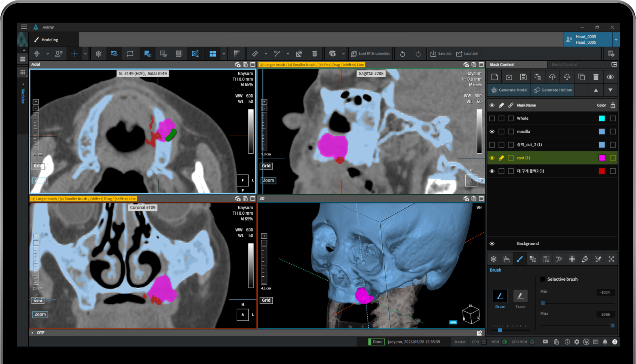
Task: Click the redo arrow in toolbar
Action: 418,53
